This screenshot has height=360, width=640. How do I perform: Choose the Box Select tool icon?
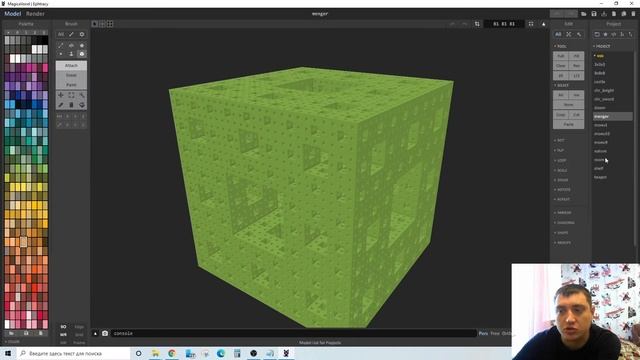point(71,95)
